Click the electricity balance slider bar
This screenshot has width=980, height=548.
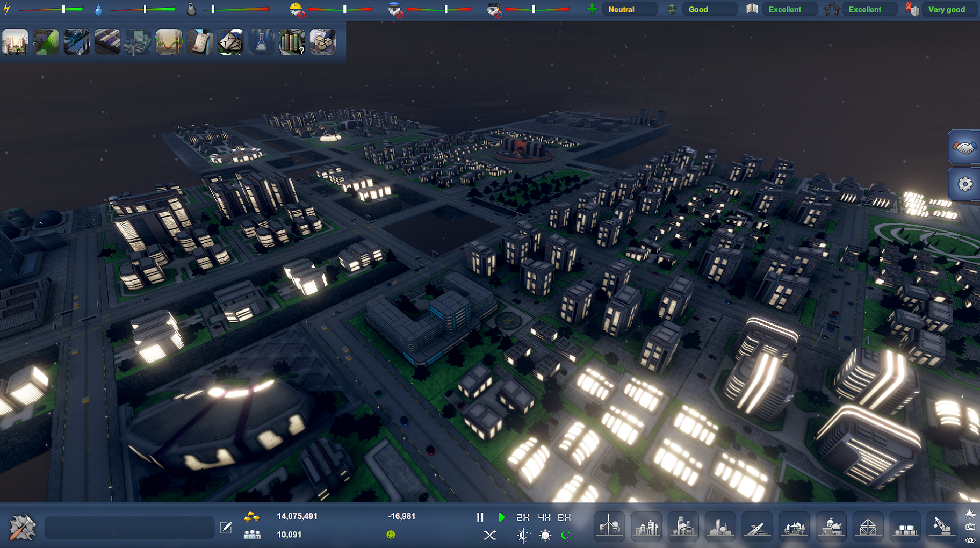tap(51, 9)
